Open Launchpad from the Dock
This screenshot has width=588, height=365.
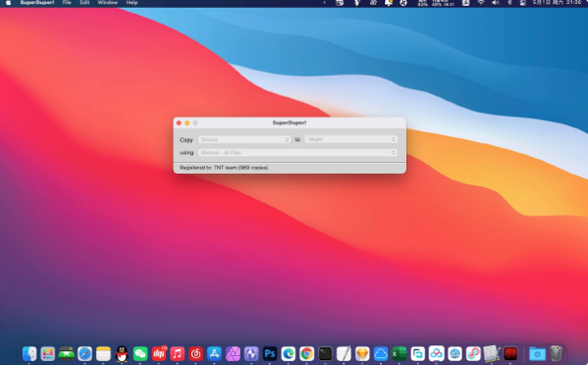(48, 353)
